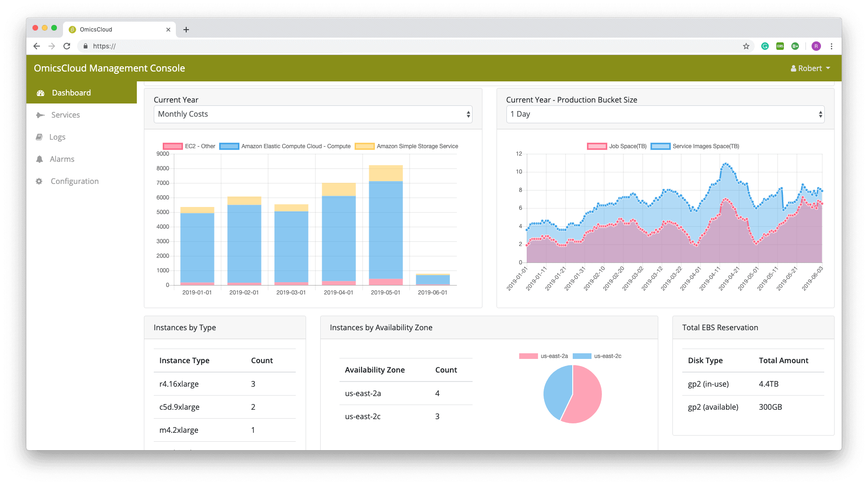Reload the page

(x=67, y=46)
